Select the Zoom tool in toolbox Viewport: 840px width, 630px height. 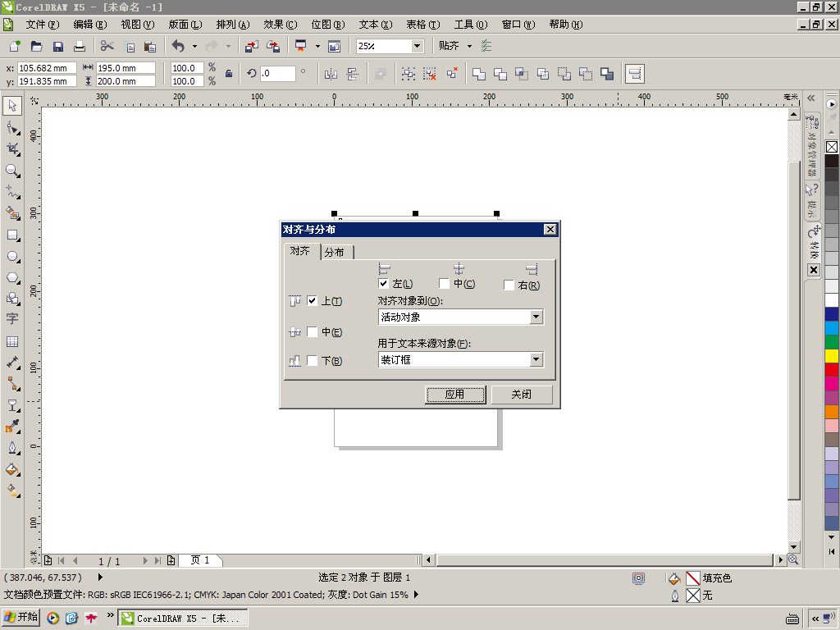coord(12,171)
